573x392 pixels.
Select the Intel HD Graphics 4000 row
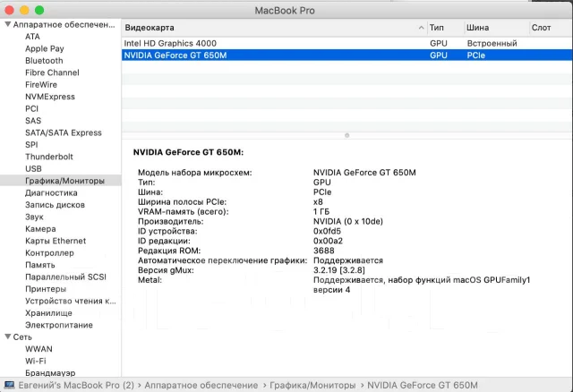point(346,44)
